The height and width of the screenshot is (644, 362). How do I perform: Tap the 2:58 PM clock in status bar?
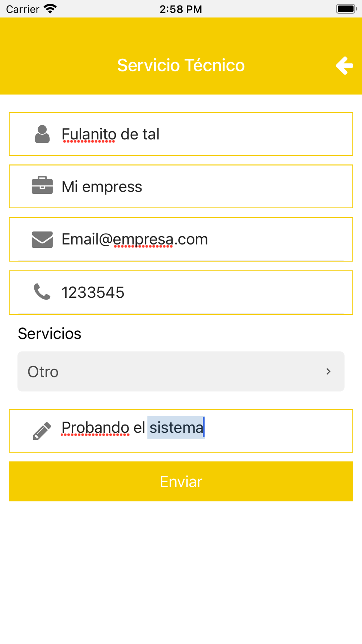(181, 9)
